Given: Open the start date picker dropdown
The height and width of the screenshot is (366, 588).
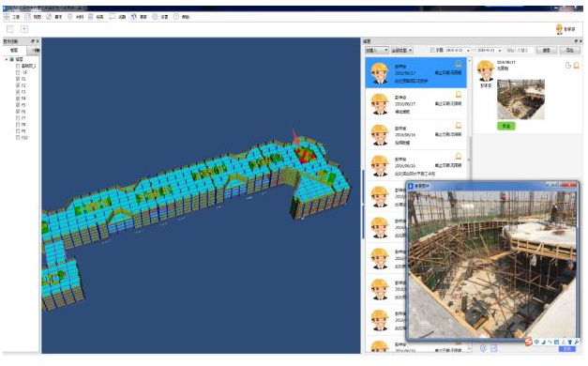Looking at the screenshot, I should [468, 51].
